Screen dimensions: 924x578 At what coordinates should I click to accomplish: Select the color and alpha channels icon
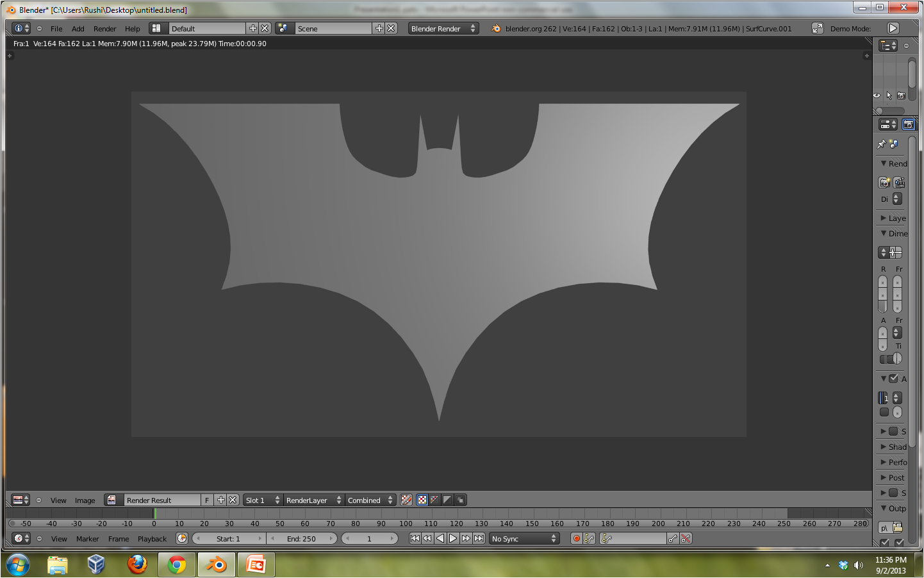click(422, 500)
